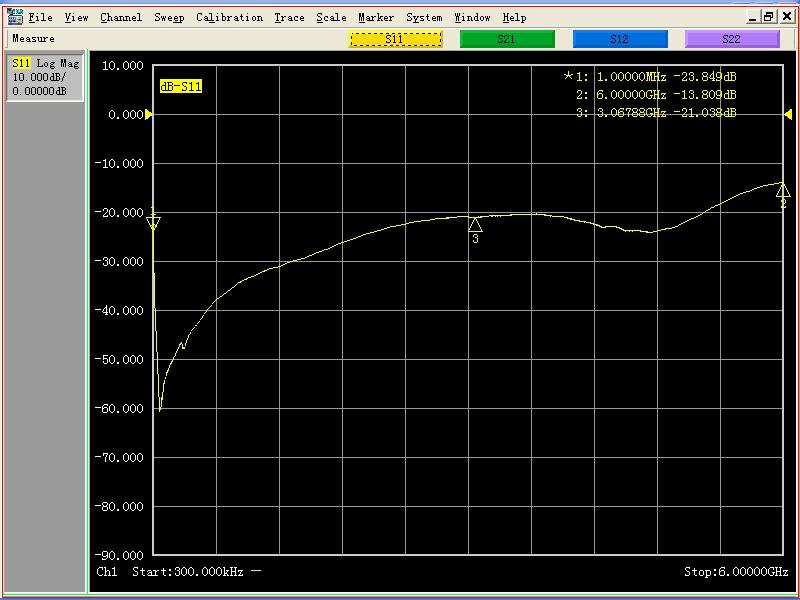
Task: Click marker 3 readout 3.06788GHz -21.038dB
Action: (656, 112)
